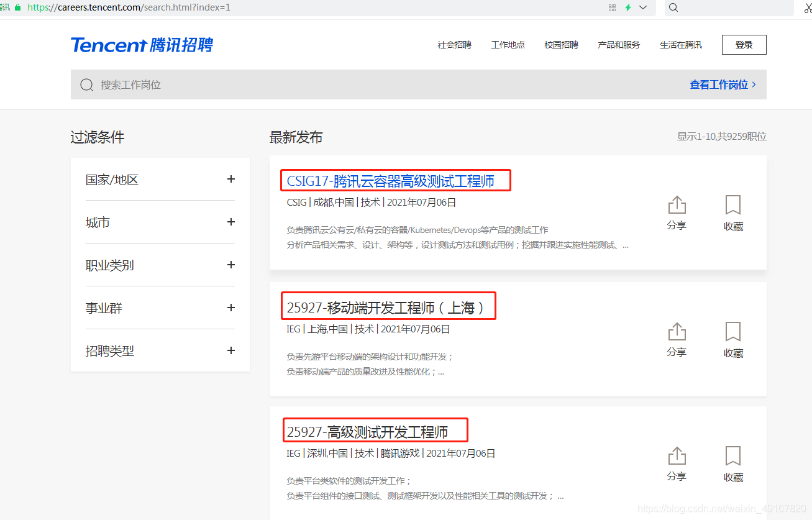Click the browser QR code icon in address bar
812x520 pixels.
(x=612, y=7)
